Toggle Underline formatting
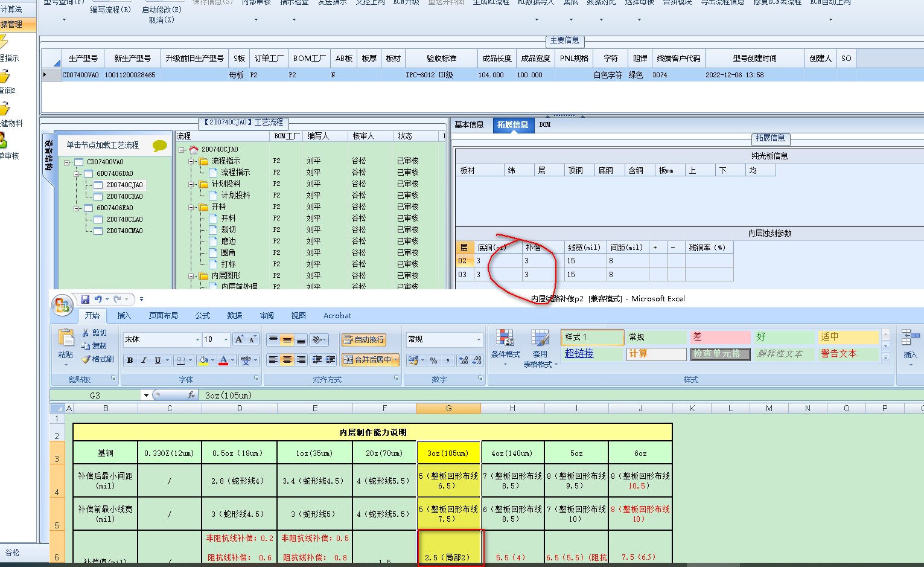The height and width of the screenshot is (567, 924). [158, 360]
